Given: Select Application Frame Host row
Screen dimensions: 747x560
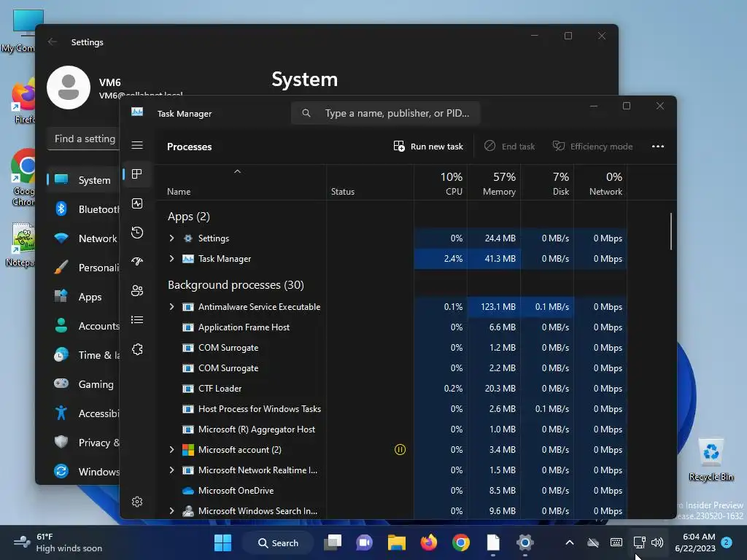Looking at the screenshot, I should pyautogui.click(x=392, y=327).
